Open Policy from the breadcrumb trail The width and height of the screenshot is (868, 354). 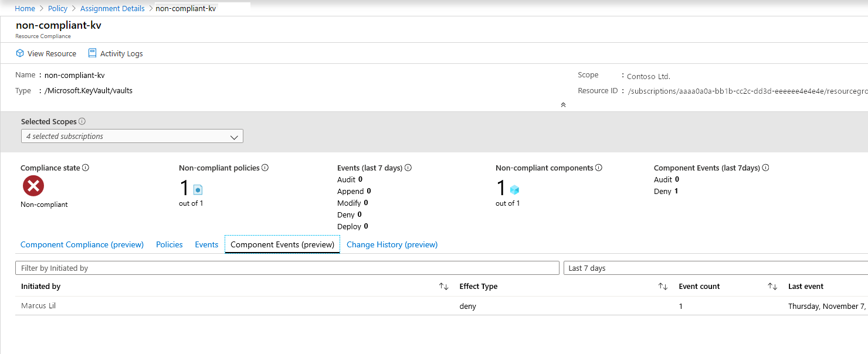(x=57, y=8)
